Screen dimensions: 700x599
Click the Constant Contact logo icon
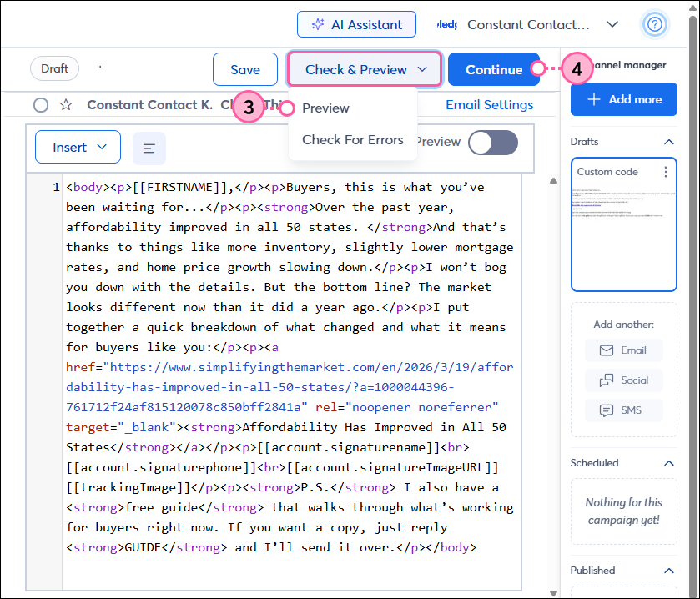447,24
